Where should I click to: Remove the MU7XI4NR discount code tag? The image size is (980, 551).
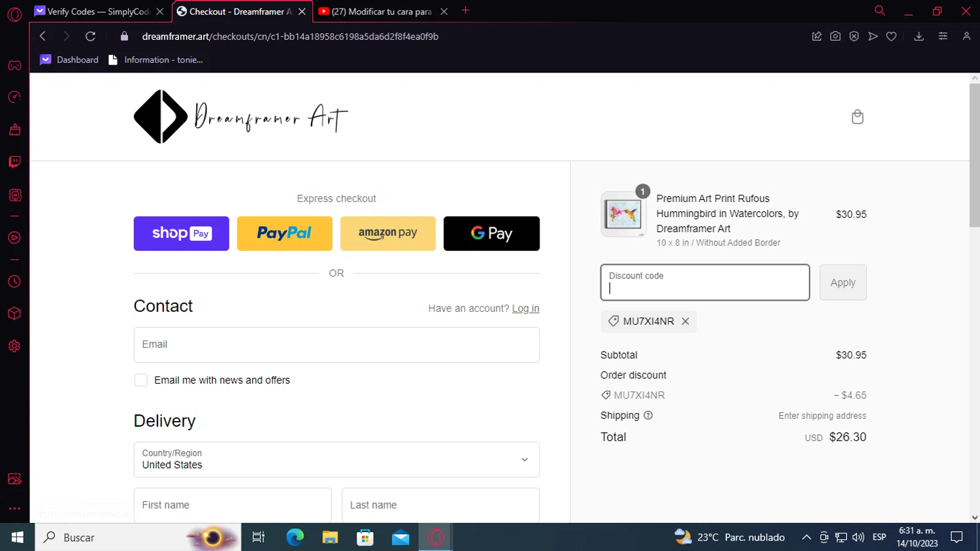[685, 321]
